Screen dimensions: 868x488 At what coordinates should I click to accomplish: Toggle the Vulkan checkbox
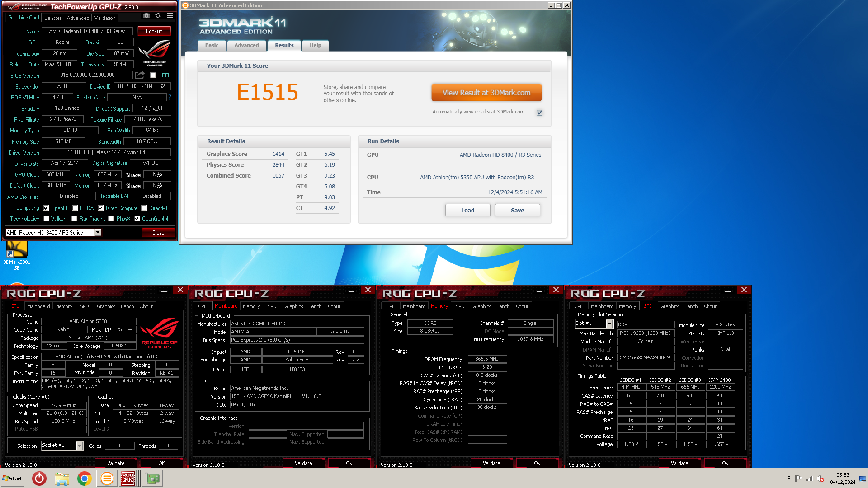[x=46, y=219]
